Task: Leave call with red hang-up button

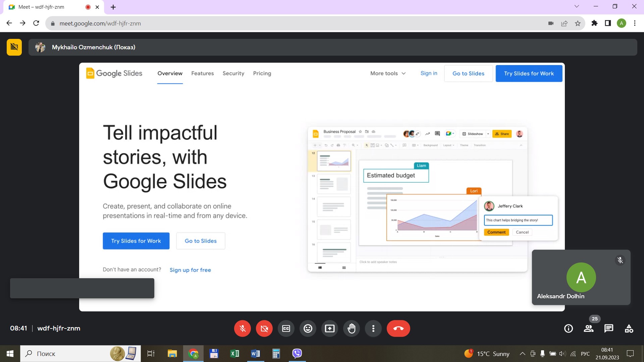Action: 398,328
